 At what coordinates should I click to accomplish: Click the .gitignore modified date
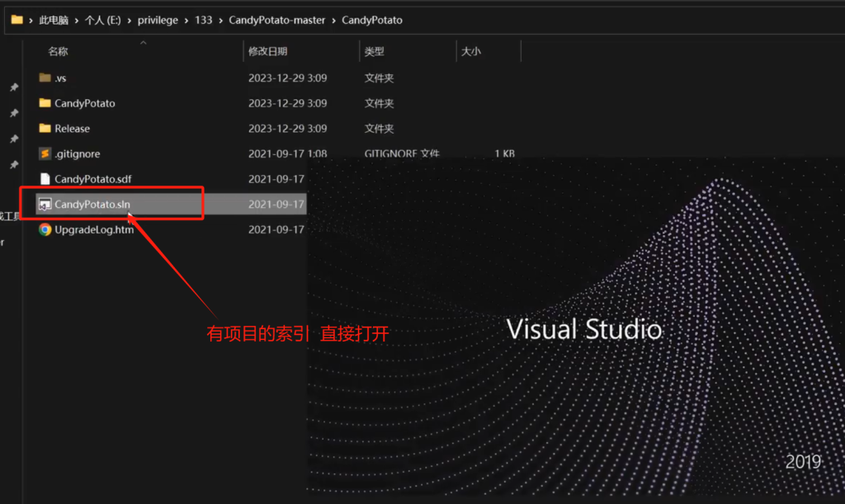pos(288,154)
